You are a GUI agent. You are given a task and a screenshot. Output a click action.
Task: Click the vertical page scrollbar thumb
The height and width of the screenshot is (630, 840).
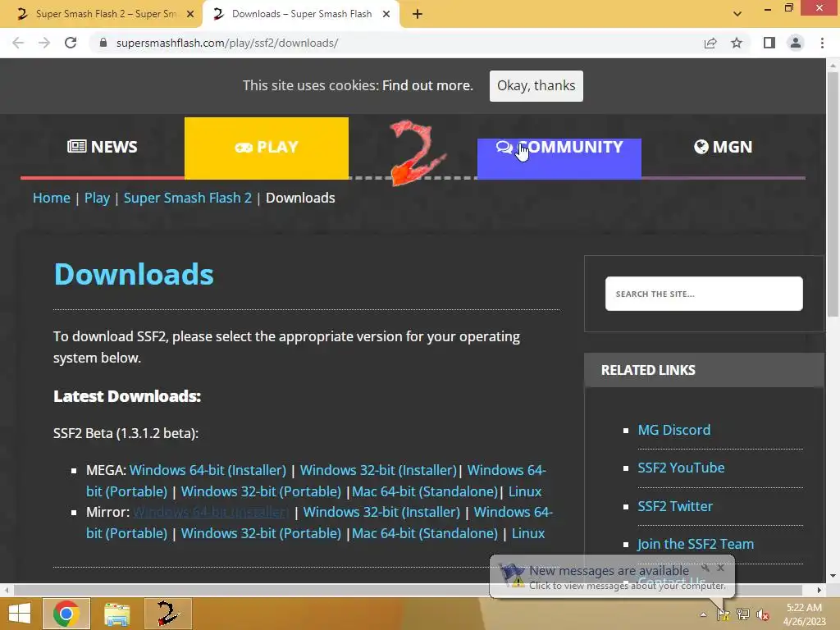[833, 193]
